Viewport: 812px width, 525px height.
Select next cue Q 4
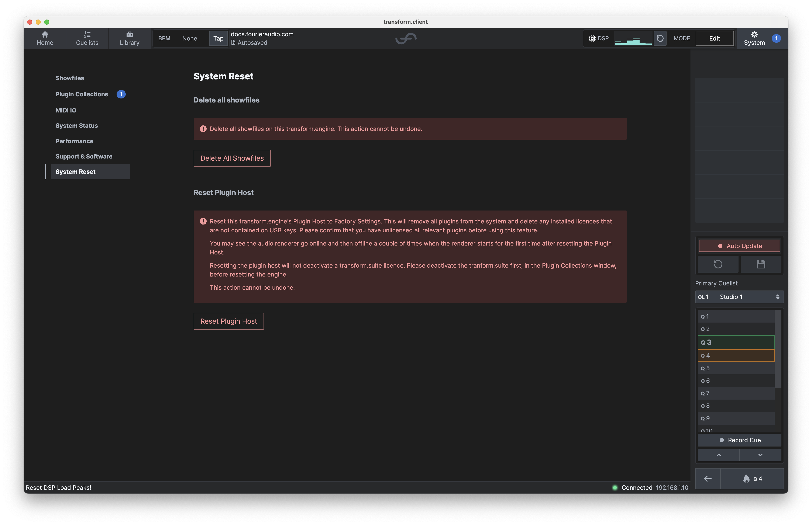pyautogui.click(x=736, y=356)
